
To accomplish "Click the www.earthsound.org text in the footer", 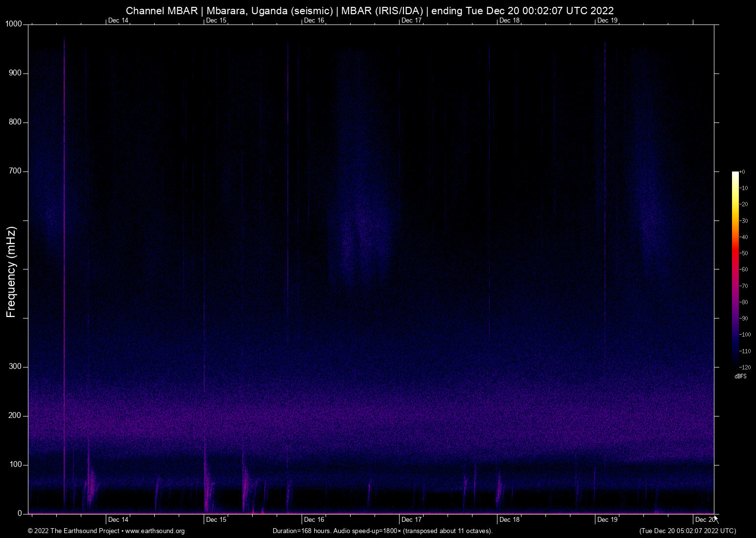I will (155, 531).
